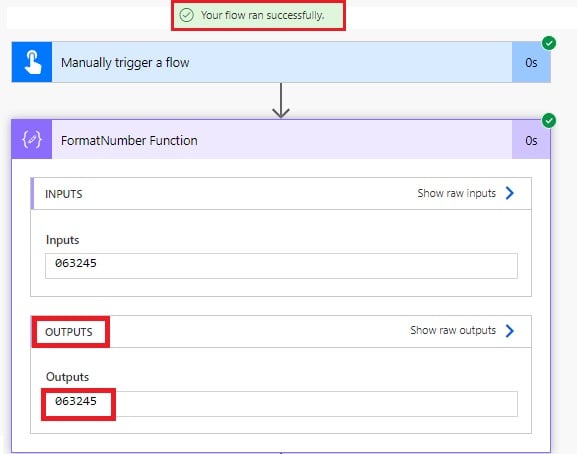
Task: Click 'Your flow ran successfully.' message
Action: (262, 15)
